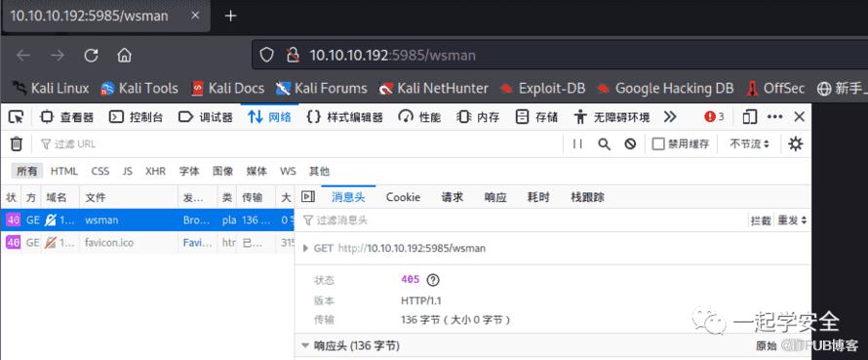Open the 不节流 throttling dropdown

[750, 144]
